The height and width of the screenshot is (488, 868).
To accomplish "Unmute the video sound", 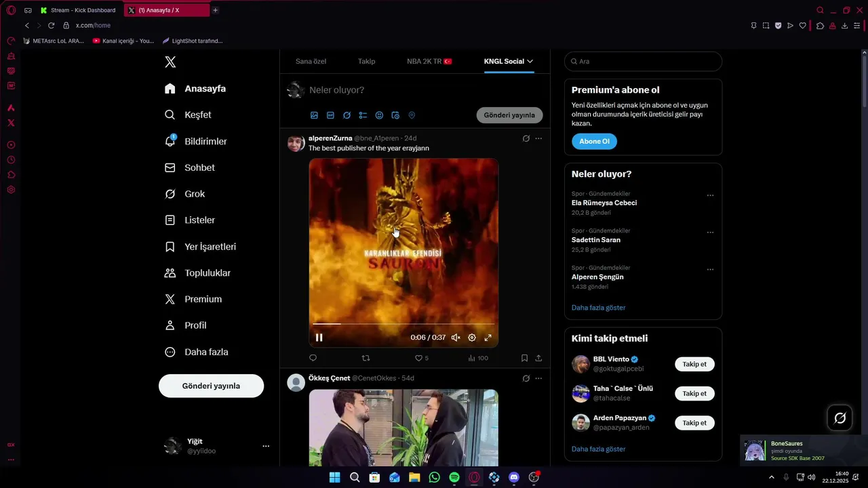I will pos(456,338).
